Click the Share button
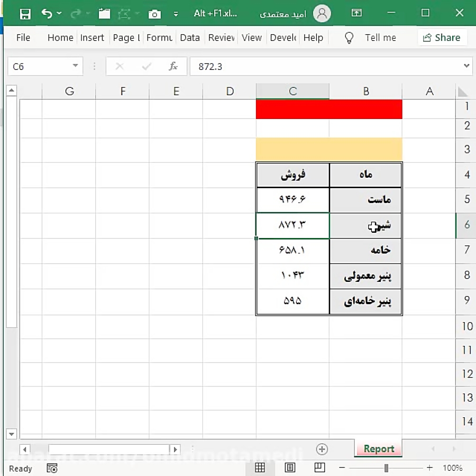Image resolution: width=476 pixels, height=476 pixels. pos(442,38)
